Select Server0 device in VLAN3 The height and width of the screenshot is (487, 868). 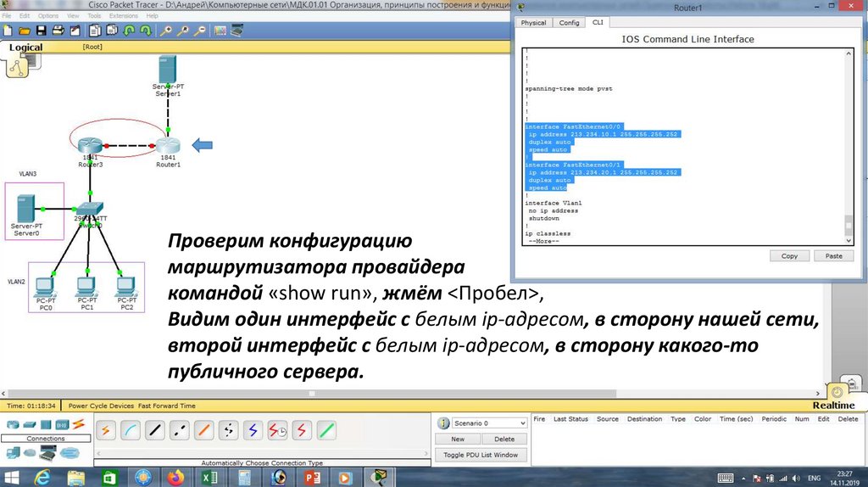click(x=26, y=209)
